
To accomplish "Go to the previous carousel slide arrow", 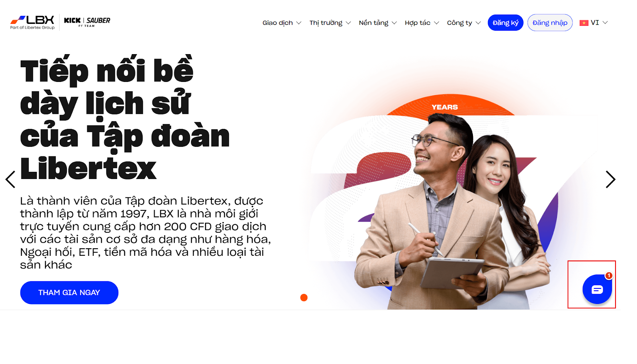I will click(10, 179).
